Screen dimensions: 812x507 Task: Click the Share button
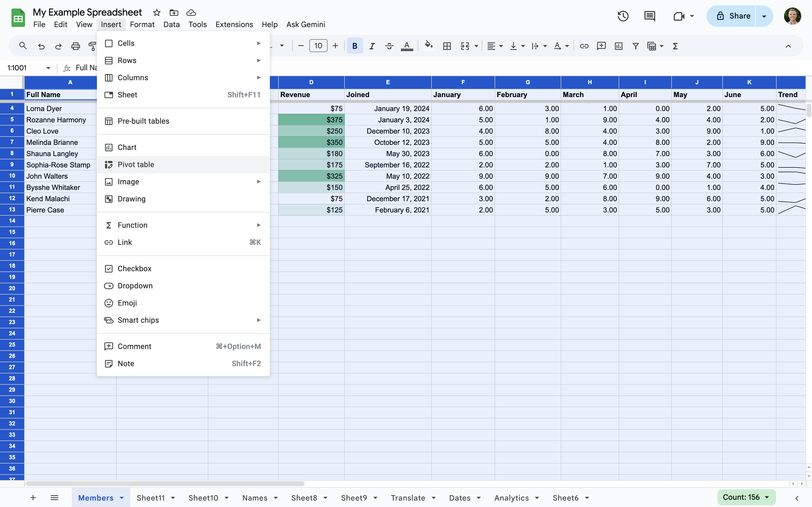(x=737, y=16)
